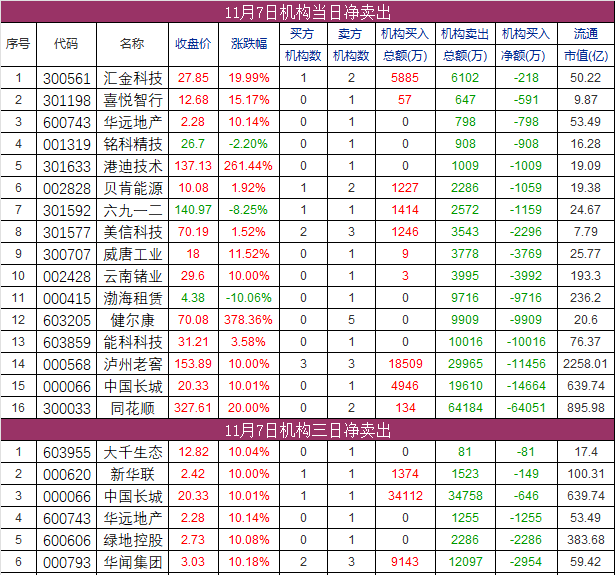Click stock name 贝肯能源
The image size is (615, 575).
click(x=133, y=188)
